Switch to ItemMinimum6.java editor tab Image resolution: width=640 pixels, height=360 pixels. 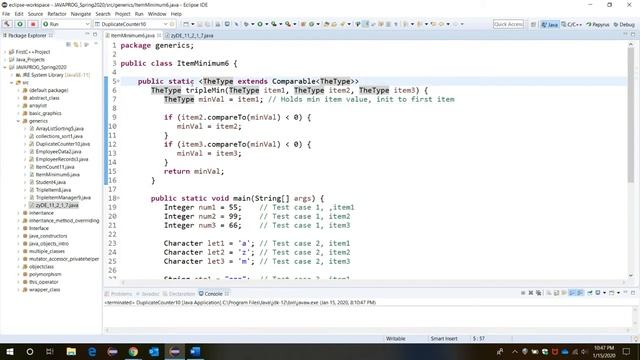133,36
